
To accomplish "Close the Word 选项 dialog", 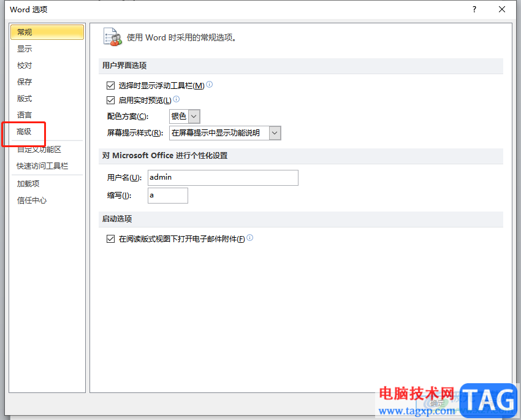I will (x=502, y=9).
